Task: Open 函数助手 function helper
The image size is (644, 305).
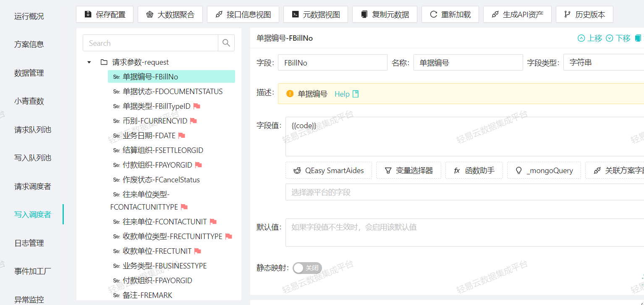Action: click(x=474, y=170)
